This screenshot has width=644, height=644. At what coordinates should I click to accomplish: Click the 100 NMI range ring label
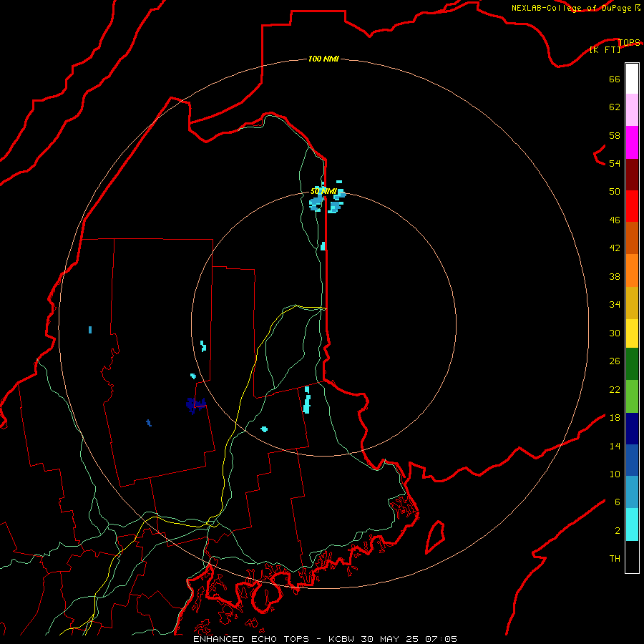click(323, 59)
